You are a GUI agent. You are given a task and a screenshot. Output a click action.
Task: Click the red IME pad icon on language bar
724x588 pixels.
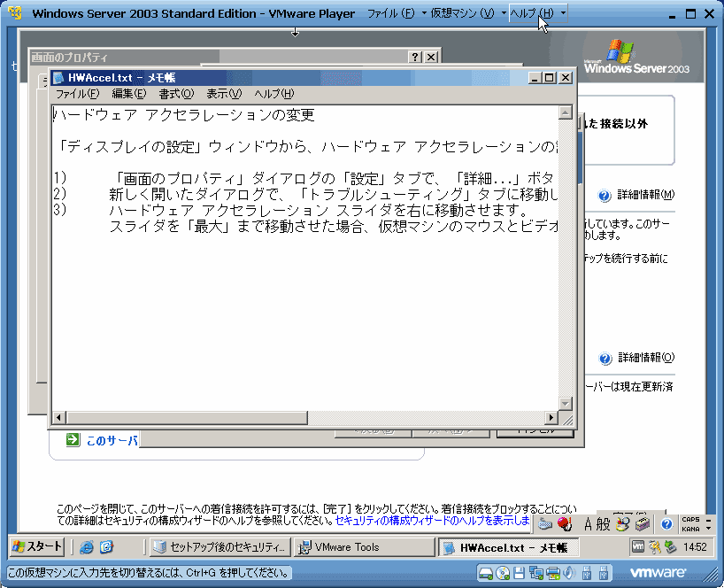pos(564,523)
